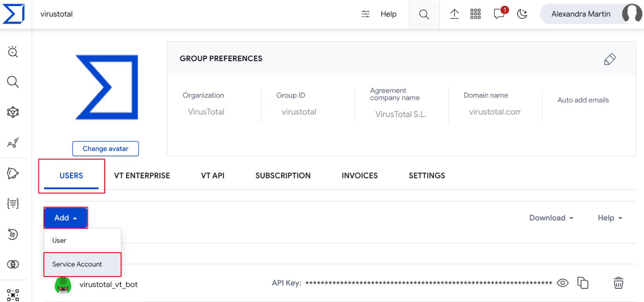Choose User from the Add menu
Viewport: 644px width, 302px height.
point(82,240)
